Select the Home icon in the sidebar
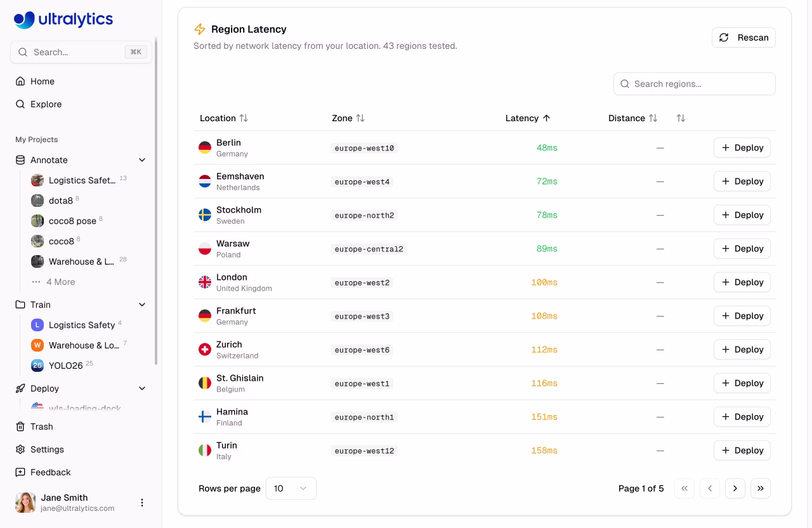Screen dimensions: 812x528 (20, 81)
